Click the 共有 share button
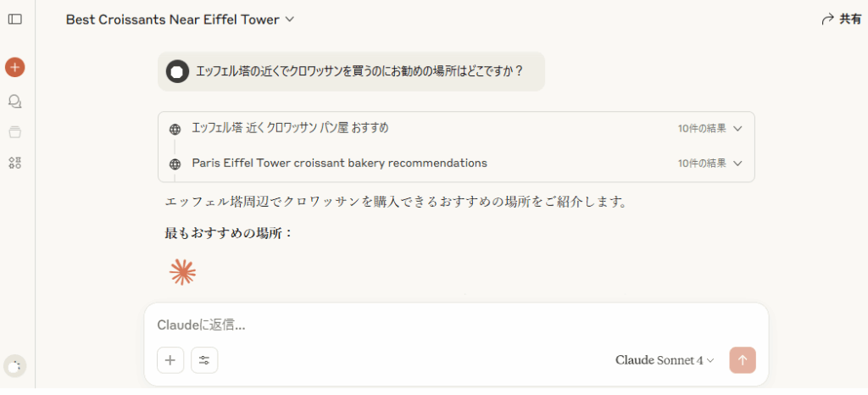 (x=841, y=19)
